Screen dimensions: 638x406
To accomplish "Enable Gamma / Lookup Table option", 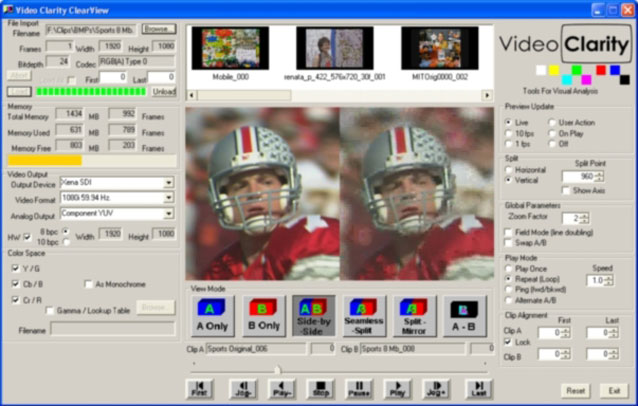I will [50, 310].
